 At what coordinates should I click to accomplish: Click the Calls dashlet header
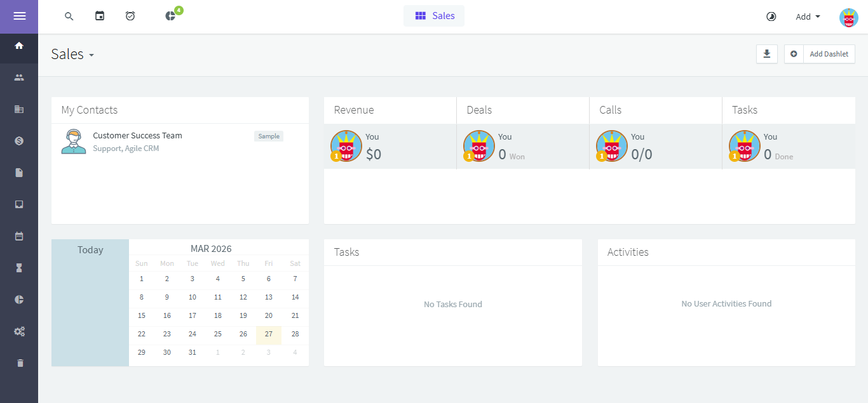coord(656,110)
